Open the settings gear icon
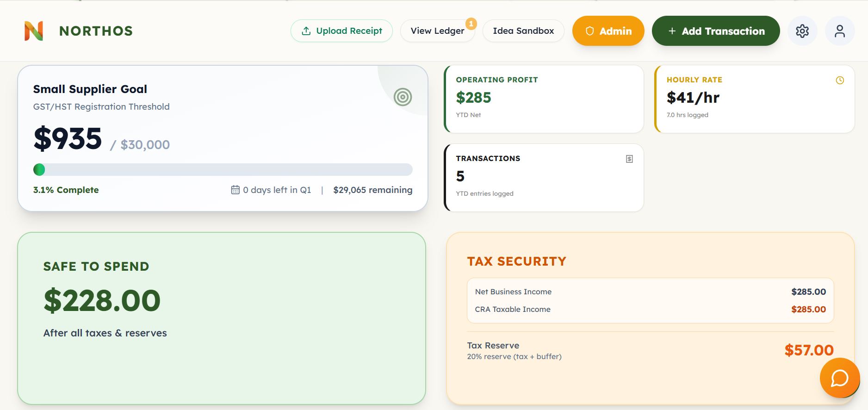This screenshot has width=868, height=410. click(802, 31)
